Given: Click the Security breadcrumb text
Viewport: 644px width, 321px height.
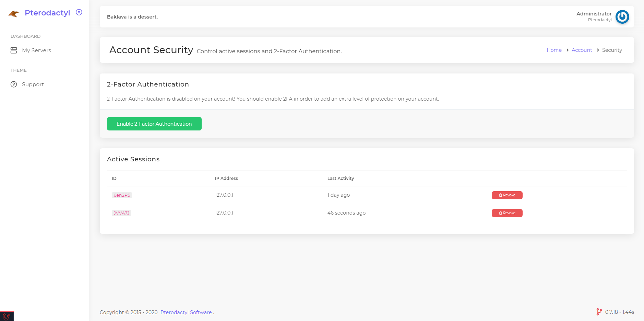Looking at the screenshot, I should (612, 50).
